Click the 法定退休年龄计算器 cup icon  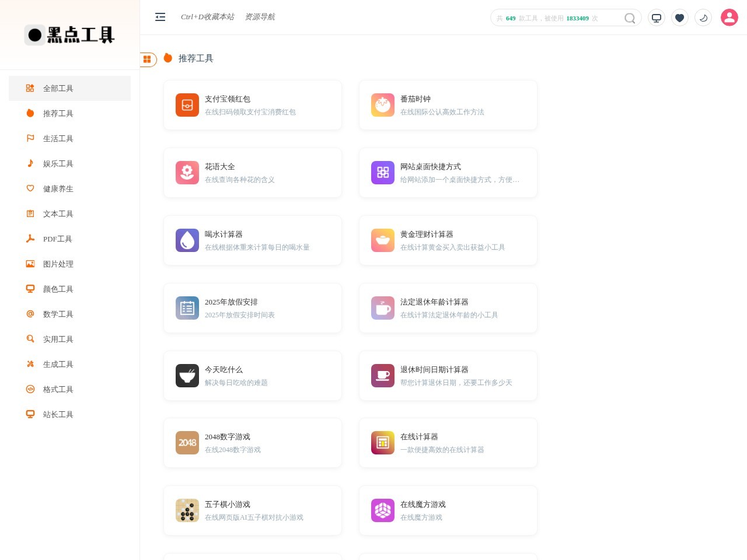click(x=383, y=308)
